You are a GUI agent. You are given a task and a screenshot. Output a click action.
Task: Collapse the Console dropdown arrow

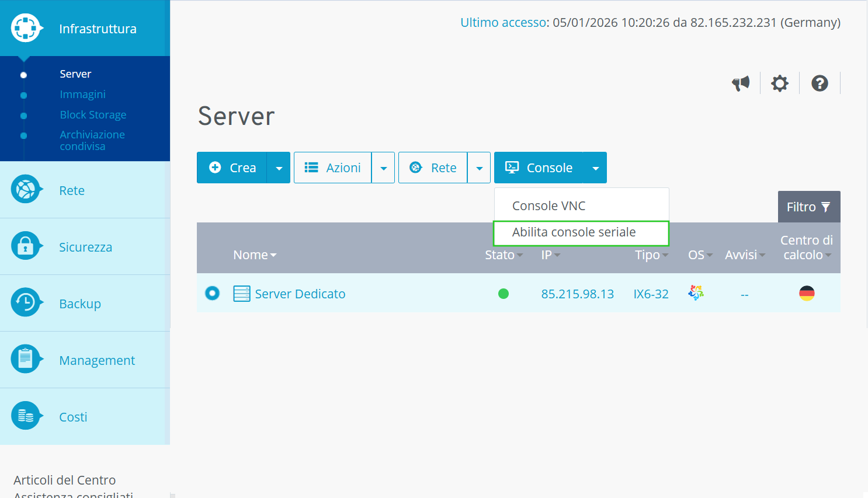click(x=595, y=168)
